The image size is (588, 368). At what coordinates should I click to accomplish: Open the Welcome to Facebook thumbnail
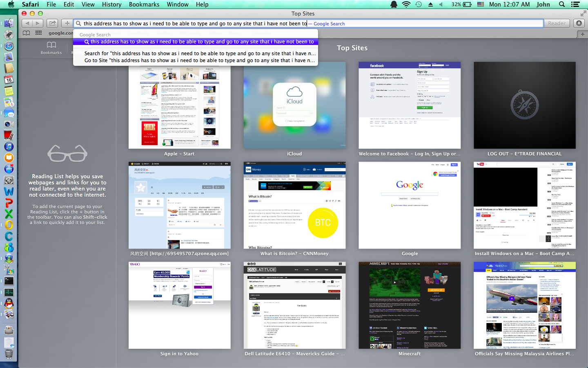(x=410, y=105)
